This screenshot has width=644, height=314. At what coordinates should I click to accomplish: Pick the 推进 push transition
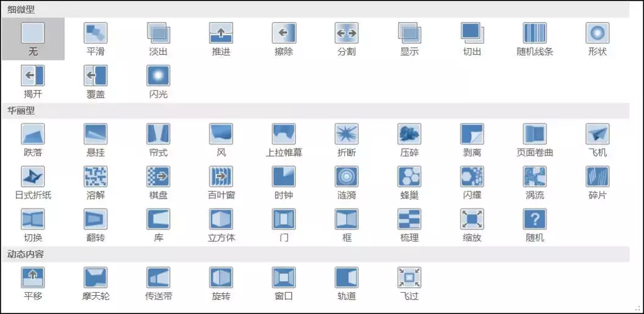point(221,39)
